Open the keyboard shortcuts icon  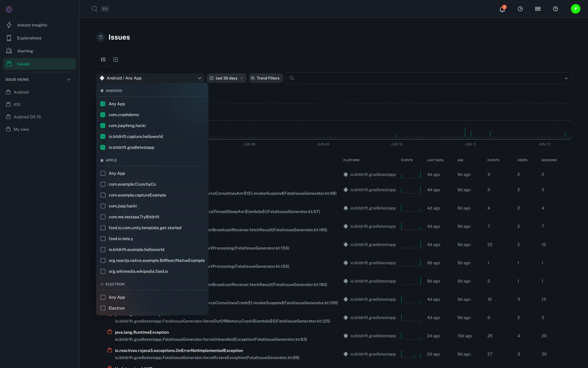538,9
